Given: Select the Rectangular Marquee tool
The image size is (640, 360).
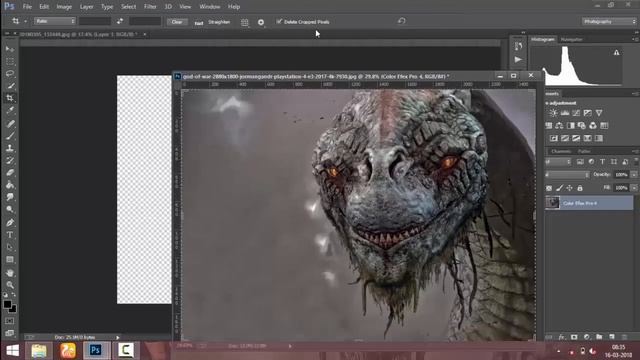Looking at the screenshot, I should [x=10, y=61].
